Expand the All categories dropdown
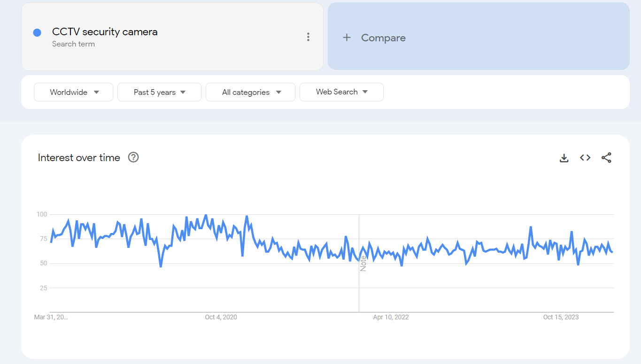The image size is (641, 364). (250, 92)
